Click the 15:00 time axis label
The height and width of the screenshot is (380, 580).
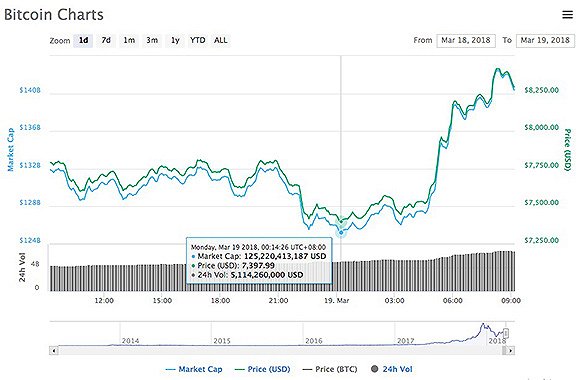[162, 300]
